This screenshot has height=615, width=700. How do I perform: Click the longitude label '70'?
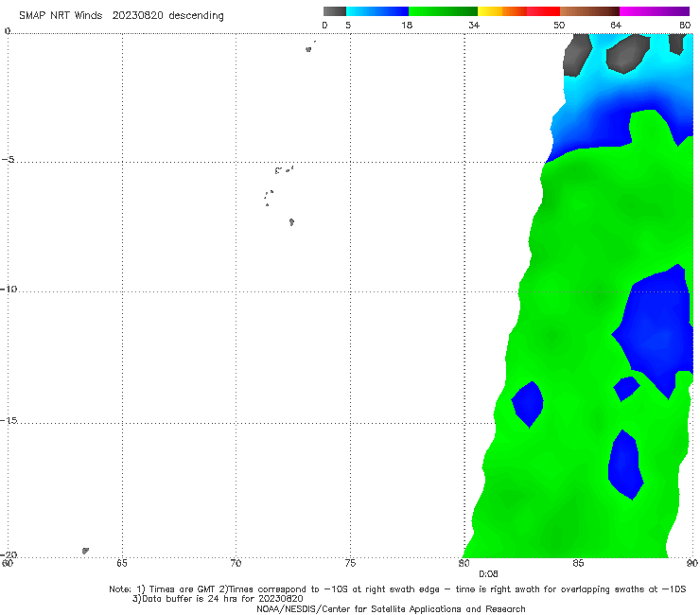236,563
